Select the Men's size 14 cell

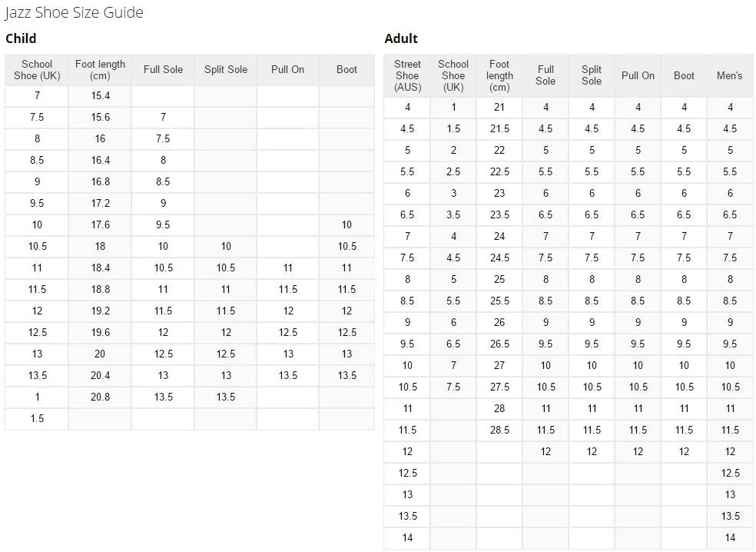click(x=730, y=537)
